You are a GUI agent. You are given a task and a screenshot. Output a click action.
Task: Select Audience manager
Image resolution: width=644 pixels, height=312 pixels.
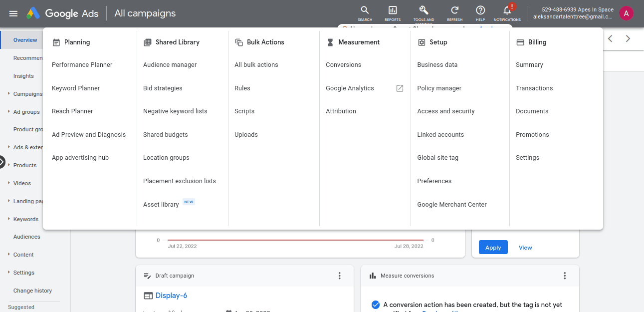(x=170, y=65)
